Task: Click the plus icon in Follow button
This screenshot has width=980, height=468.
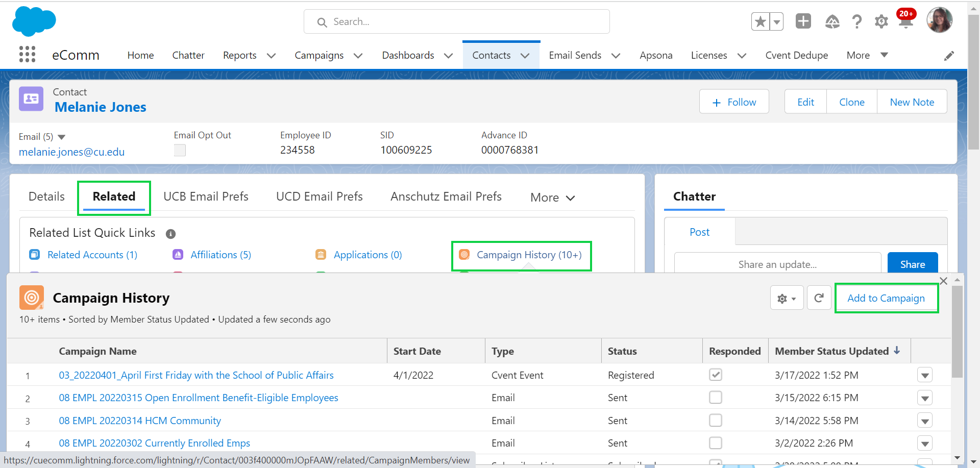Action: (717, 103)
